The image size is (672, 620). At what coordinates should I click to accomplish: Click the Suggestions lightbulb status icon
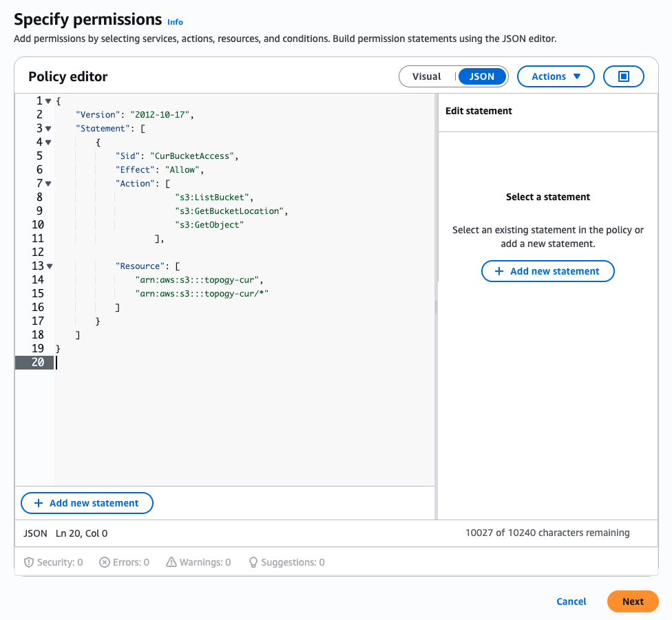click(253, 562)
